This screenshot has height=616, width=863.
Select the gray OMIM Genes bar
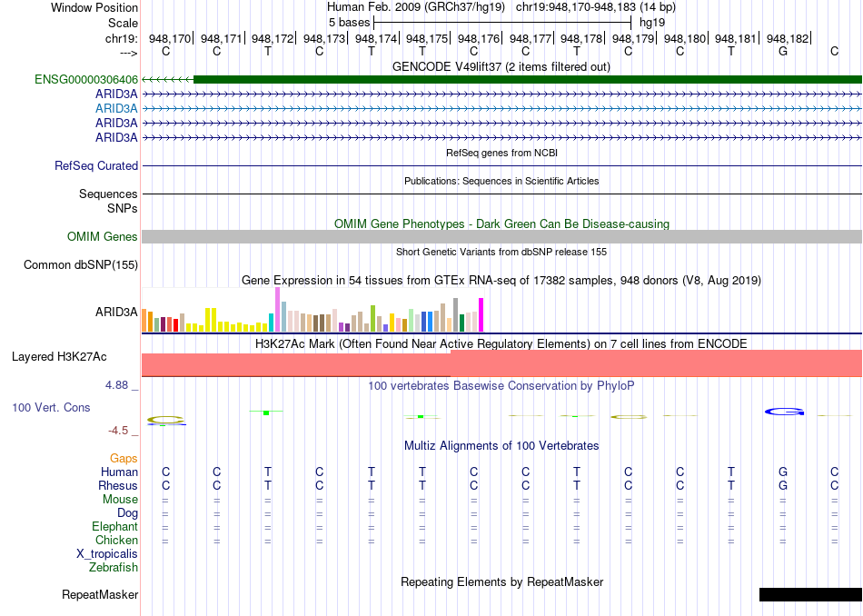(502, 237)
